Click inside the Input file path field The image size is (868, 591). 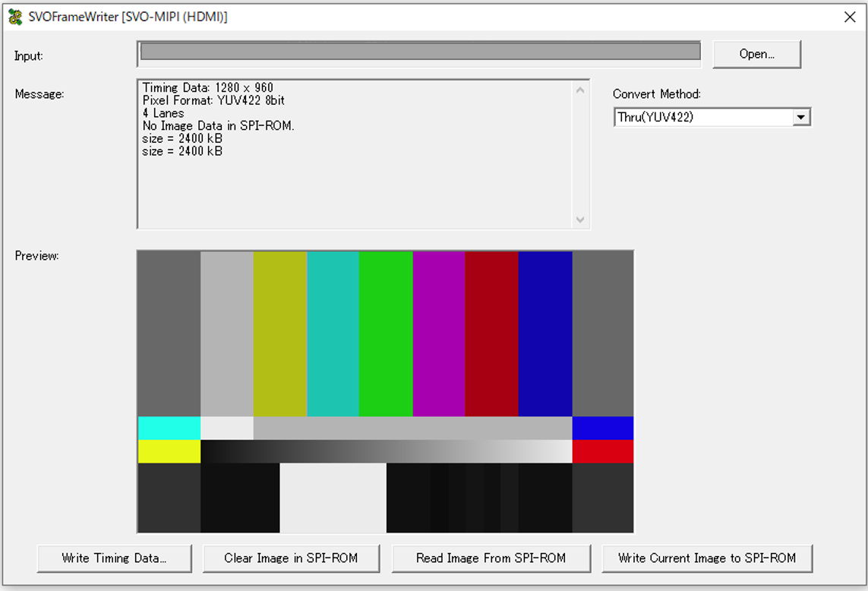pos(420,52)
